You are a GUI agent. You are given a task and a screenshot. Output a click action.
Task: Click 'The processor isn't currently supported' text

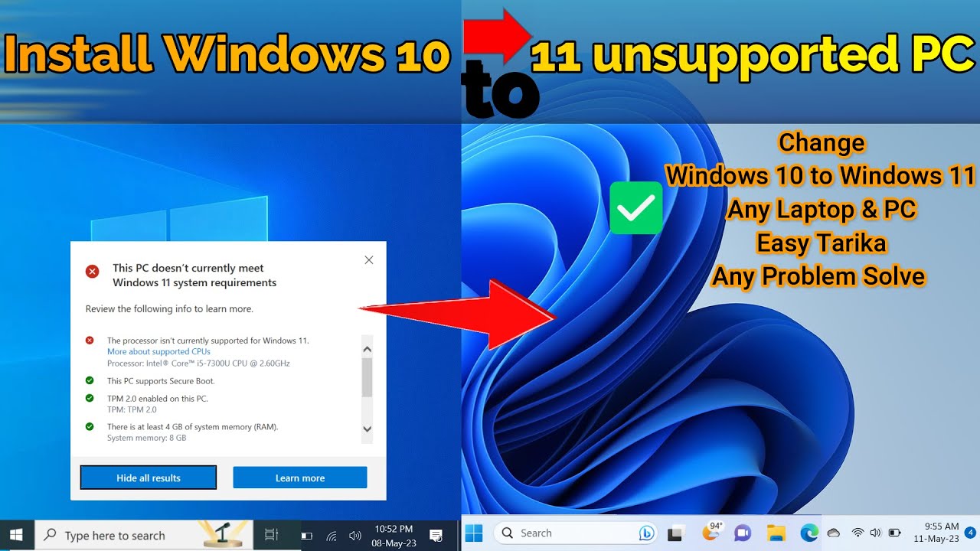tap(208, 340)
